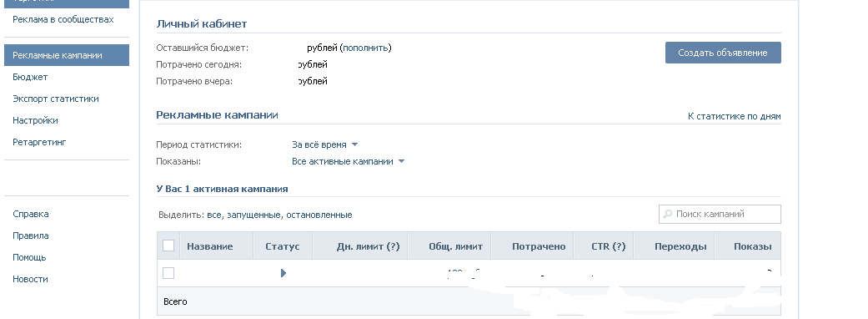868x319 pixels.
Task: Click the magnifier icon in campaign search
Action: pos(668,214)
